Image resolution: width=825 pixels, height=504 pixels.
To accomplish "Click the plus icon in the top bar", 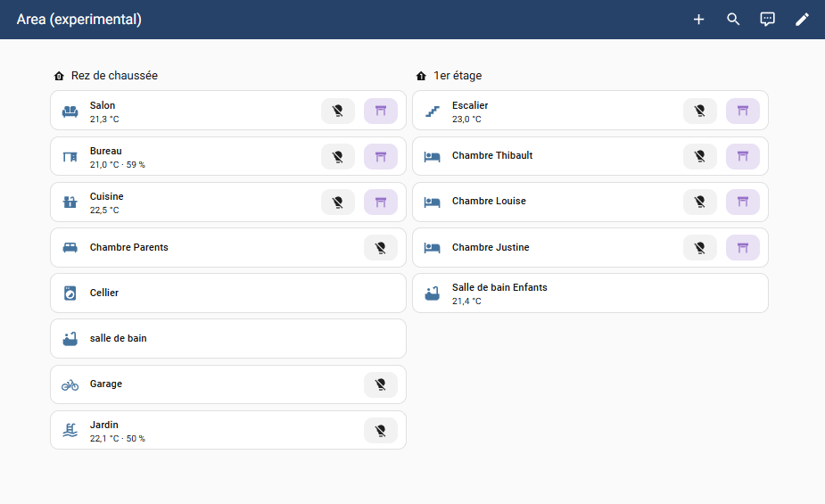I will point(698,20).
